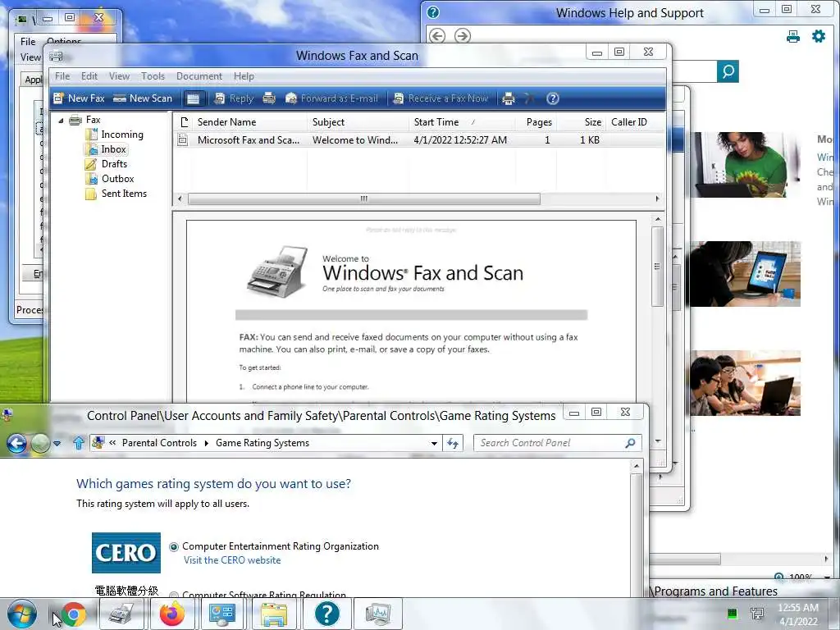The image size is (840, 630).
Task: Open the View menu in Fax and Scan
Action: (119, 76)
